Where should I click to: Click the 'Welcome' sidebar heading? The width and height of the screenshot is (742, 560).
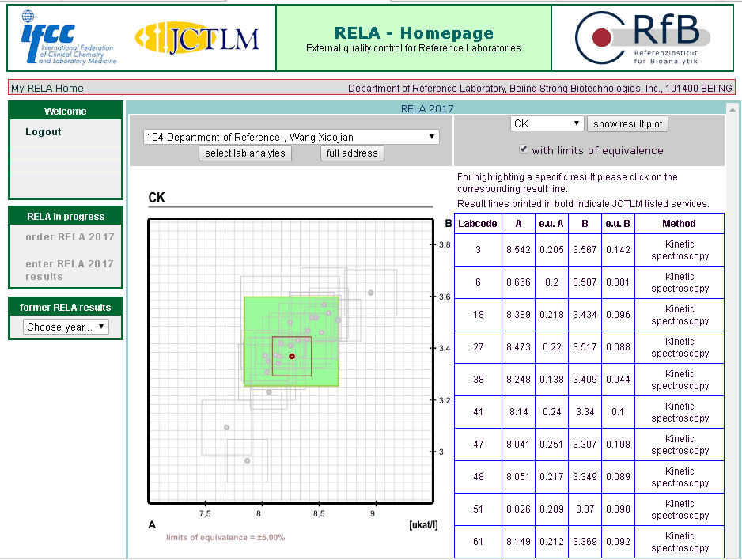[x=66, y=112]
